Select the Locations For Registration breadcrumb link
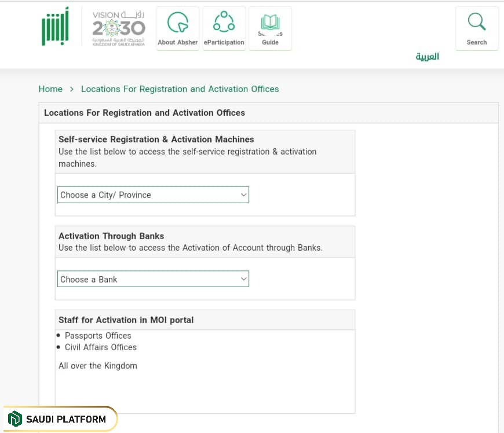Viewport: 504px width, 433px height. [x=180, y=89]
